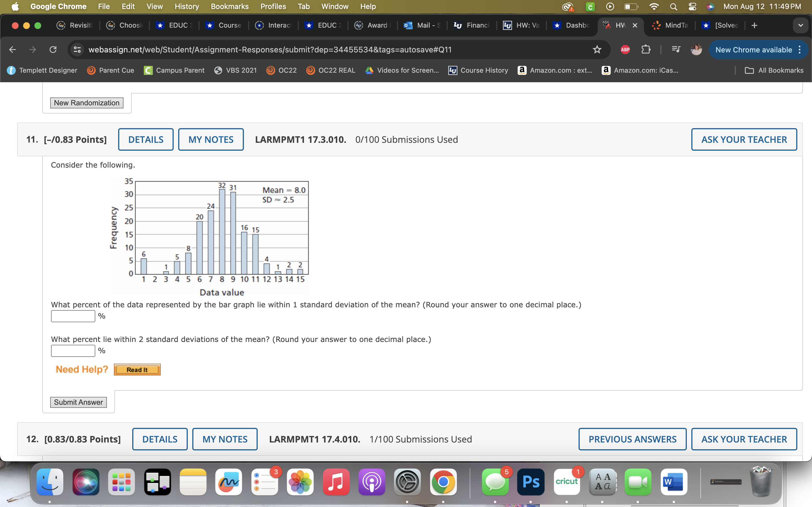The width and height of the screenshot is (812, 507).
Task: Toggle the bookmark star for this page
Action: tap(597, 50)
